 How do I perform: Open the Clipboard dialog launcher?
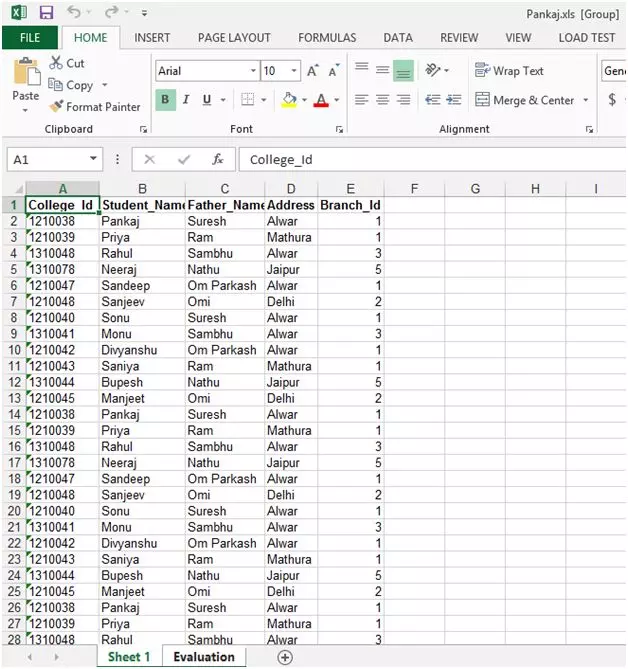pyautogui.click(x=143, y=129)
